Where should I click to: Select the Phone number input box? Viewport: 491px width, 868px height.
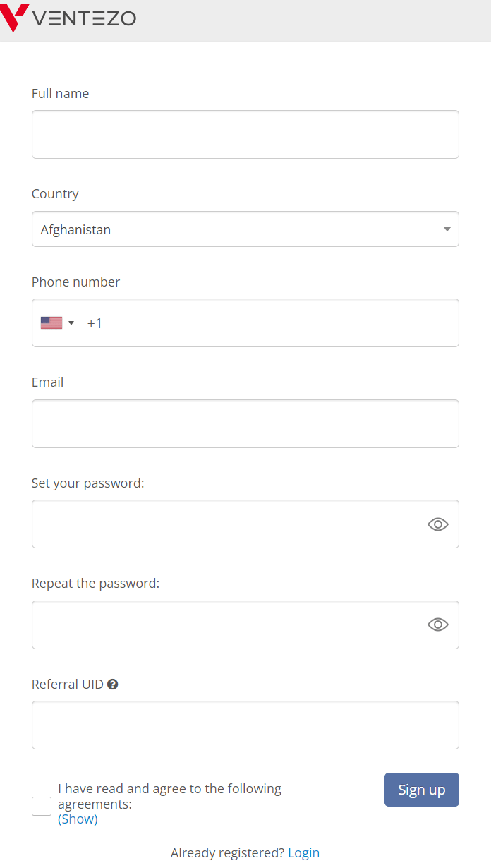245,323
